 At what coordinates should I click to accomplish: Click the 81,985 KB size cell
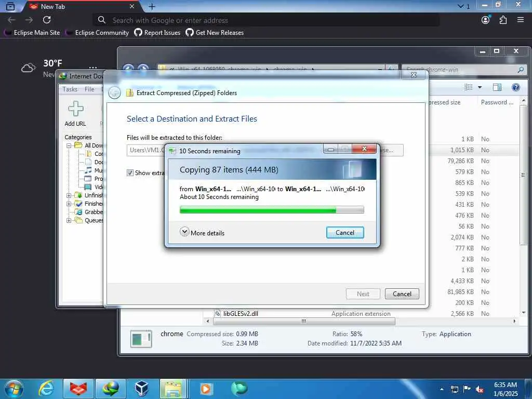click(x=460, y=292)
